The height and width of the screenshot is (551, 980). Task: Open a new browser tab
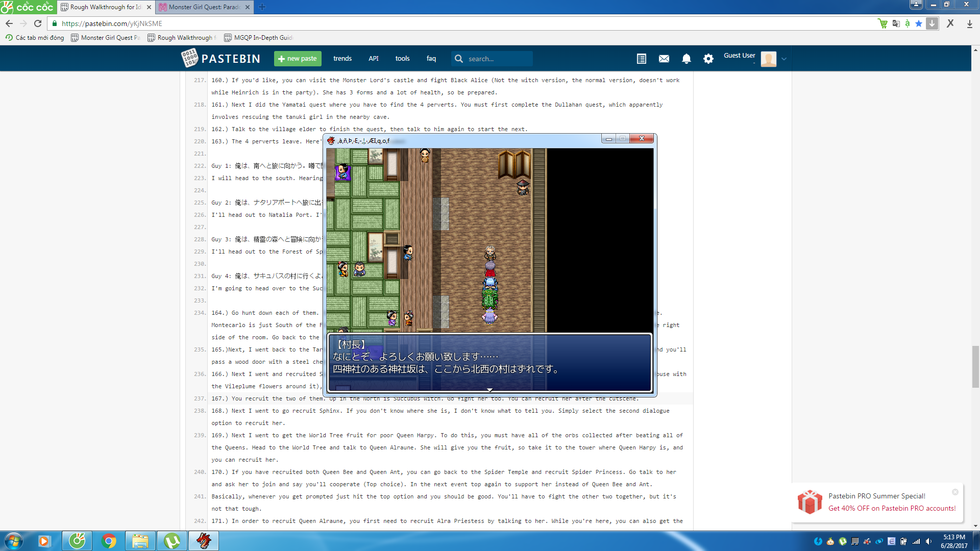click(262, 7)
